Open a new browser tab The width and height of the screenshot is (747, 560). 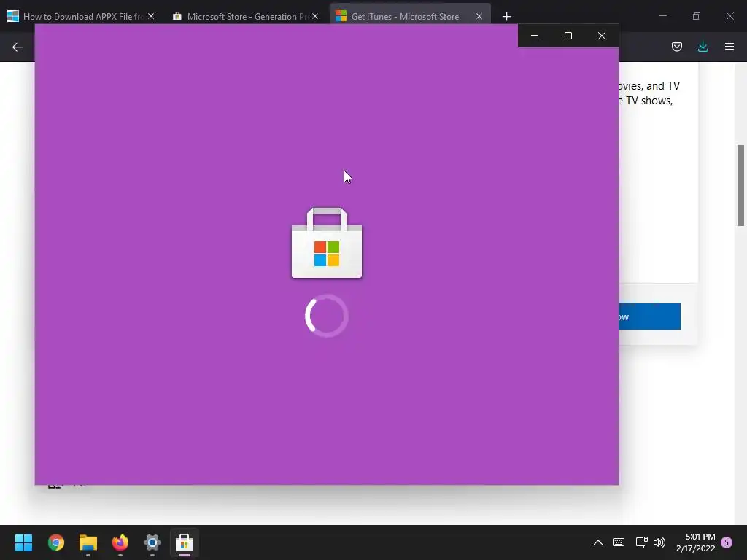(506, 17)
